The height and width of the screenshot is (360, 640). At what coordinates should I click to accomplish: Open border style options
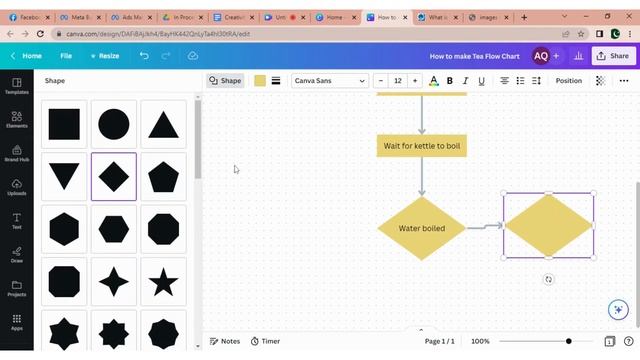(x=276, y=81)
